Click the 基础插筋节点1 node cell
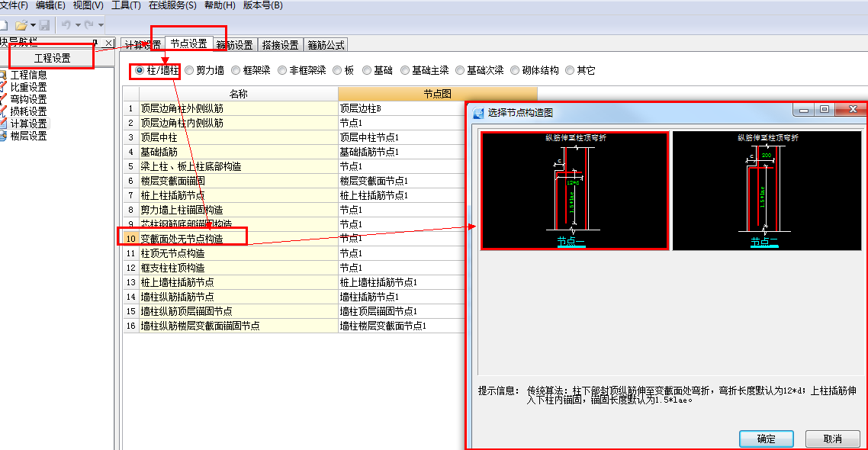This screenshot has width=868, height=450. (x=401, y=152)
